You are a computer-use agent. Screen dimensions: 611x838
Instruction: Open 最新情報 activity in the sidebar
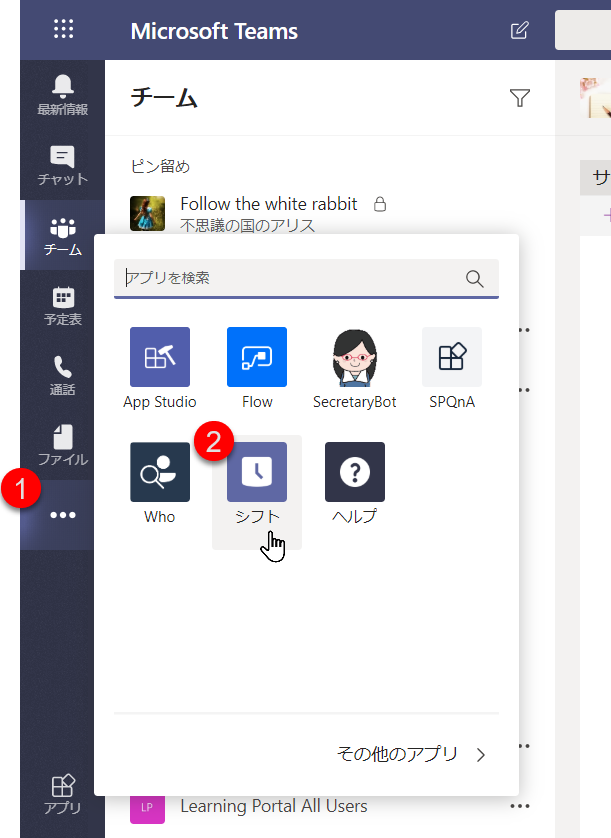point(63,95)
